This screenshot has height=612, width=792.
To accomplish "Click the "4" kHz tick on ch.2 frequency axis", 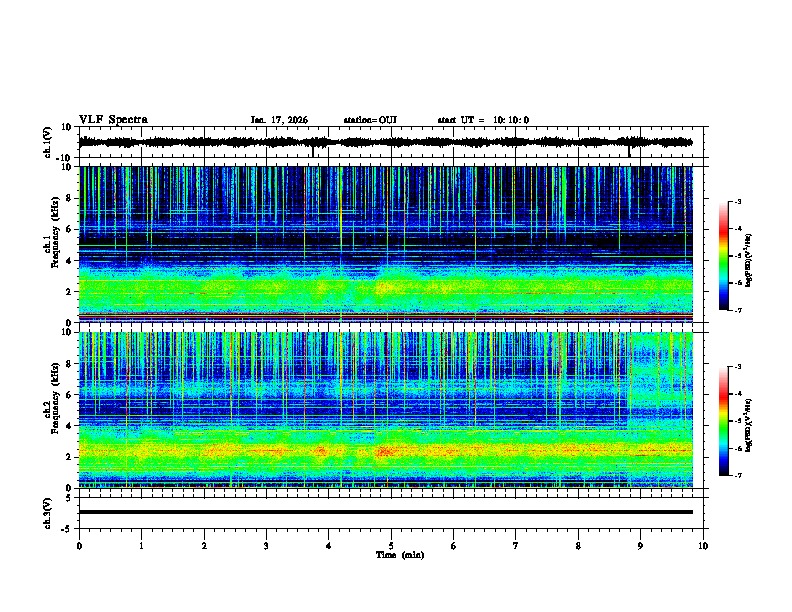I will (70, 426).
